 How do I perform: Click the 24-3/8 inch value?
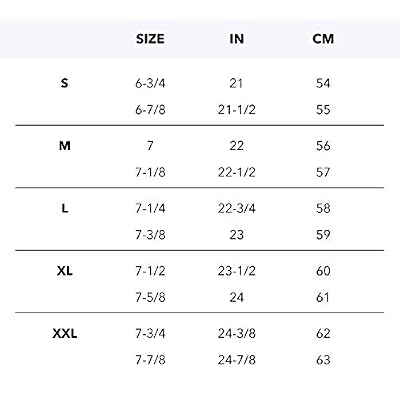[237, 333]
